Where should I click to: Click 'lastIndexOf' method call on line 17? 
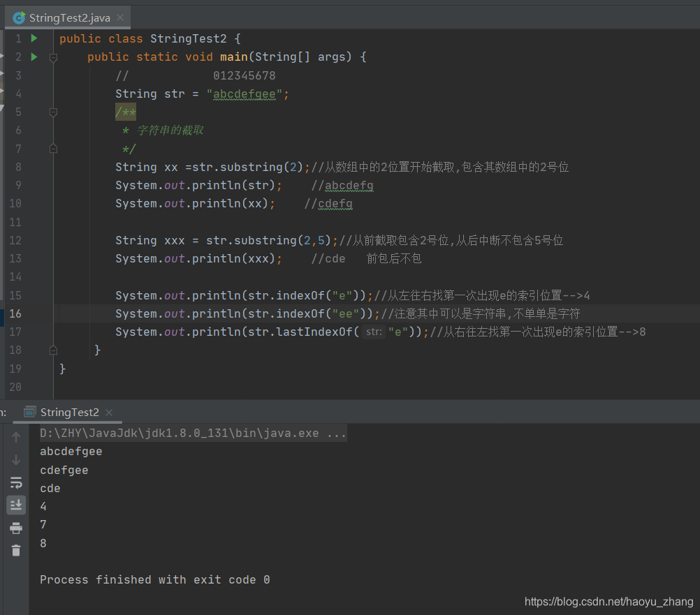(x=314, y=332)
